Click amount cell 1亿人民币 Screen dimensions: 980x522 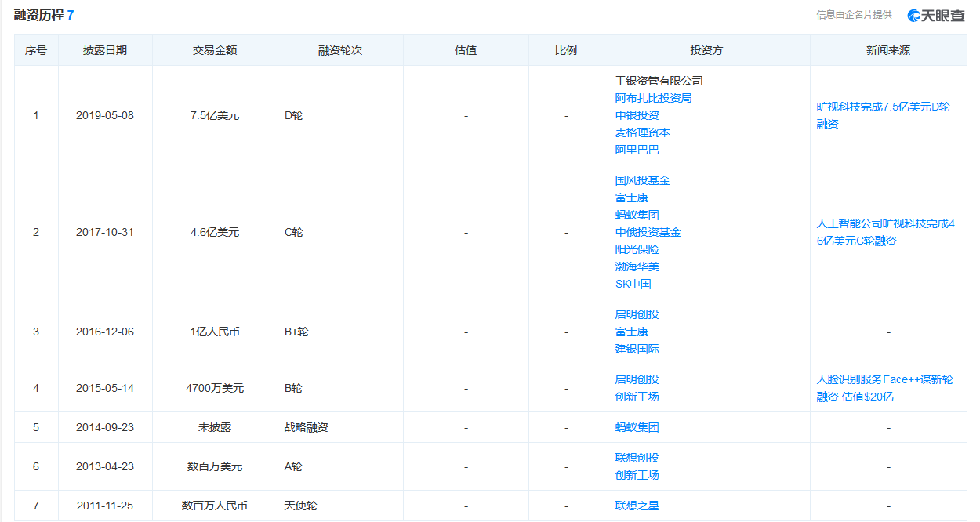coord(215,332)
